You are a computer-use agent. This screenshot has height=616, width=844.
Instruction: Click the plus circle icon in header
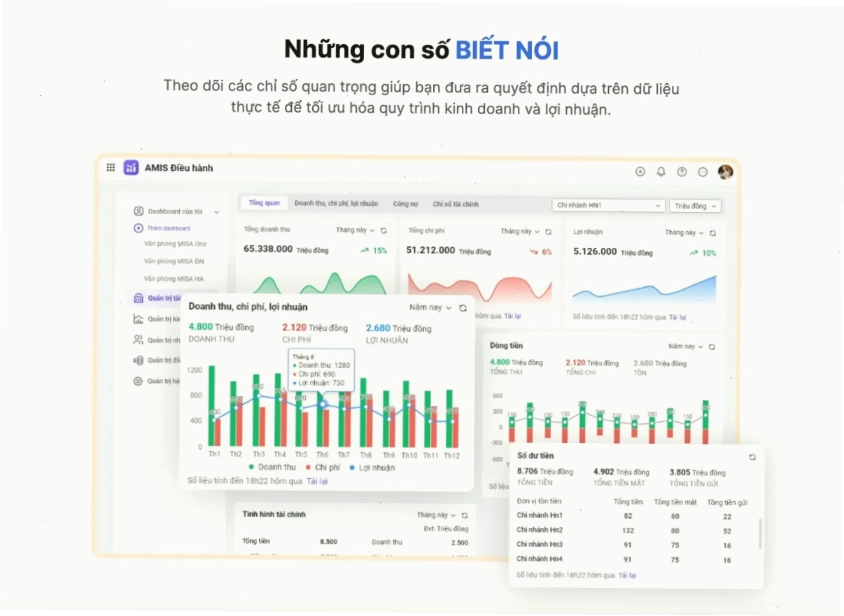click(640, 171)
